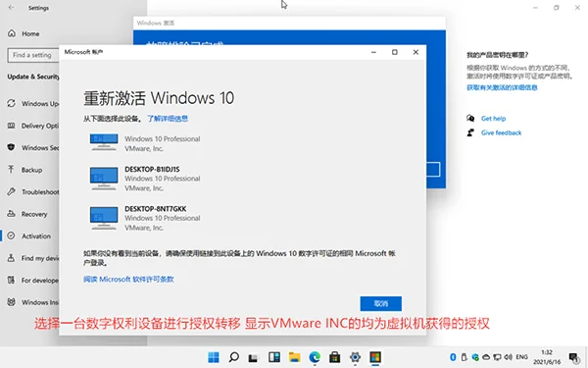Click the Home house icon
Image resolution: width=588 pixels, height=368 pixels.
tap(12, 33)
